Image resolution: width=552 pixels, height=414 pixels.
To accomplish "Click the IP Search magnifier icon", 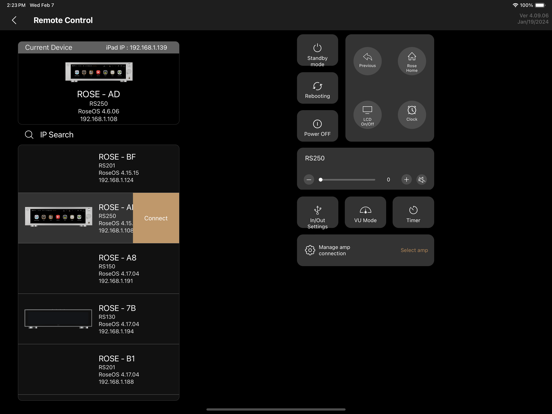I will (29, 134).
